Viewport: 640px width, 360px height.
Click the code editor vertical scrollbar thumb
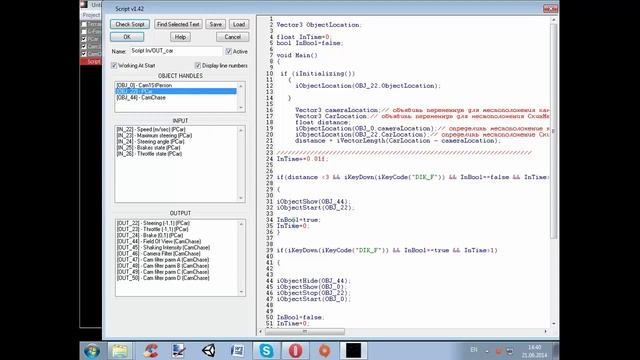(554, 131)
